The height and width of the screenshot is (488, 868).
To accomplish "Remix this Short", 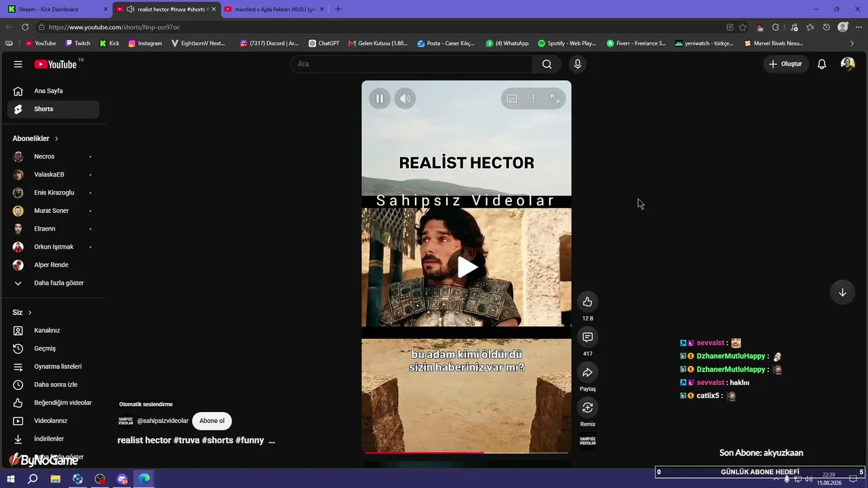I will [x=588, y=408].
